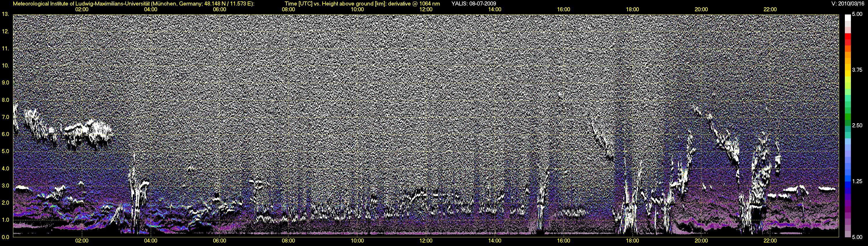Click the 4.0 height axis label
The height and width of the screenshot is (246, 868).
click(5, 168)
